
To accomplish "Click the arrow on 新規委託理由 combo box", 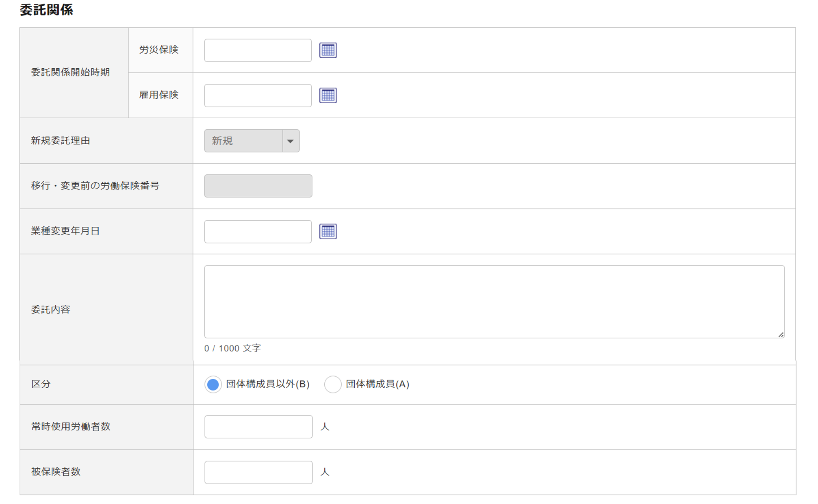I will pos(291,141).
